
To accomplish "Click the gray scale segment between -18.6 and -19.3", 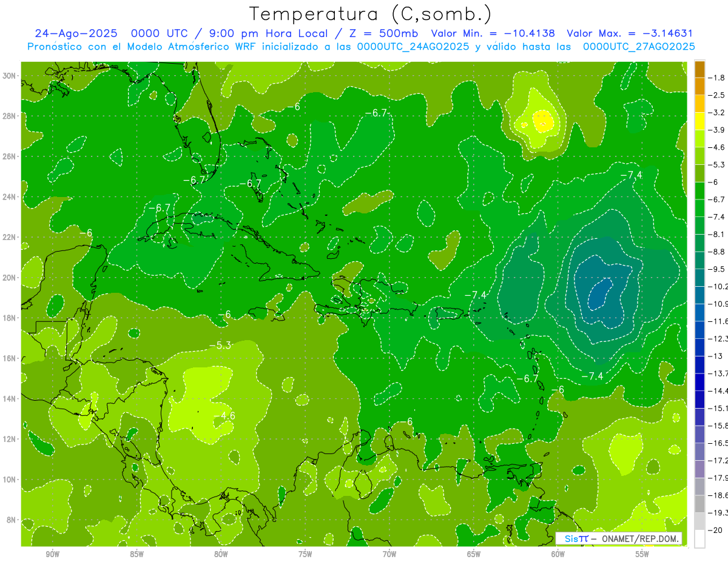I will coord(699,504).
